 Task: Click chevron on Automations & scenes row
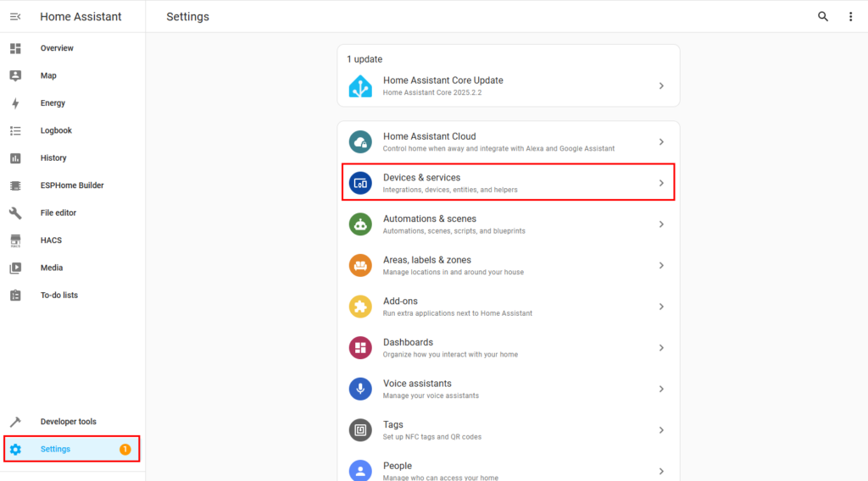[x=661, y=224]
